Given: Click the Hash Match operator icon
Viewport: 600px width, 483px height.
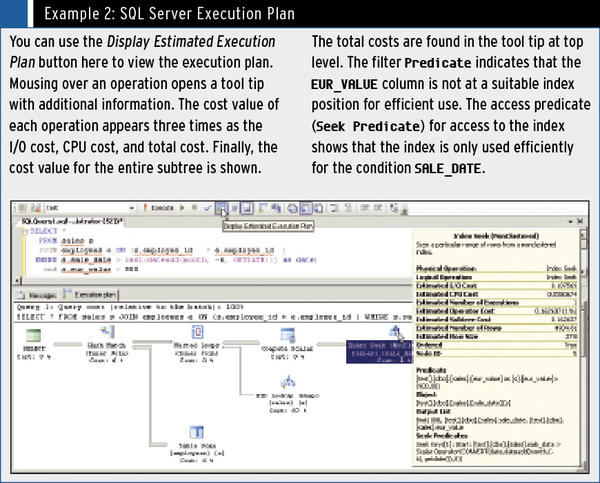Looking at the screenshot, I should click(108, 332).
